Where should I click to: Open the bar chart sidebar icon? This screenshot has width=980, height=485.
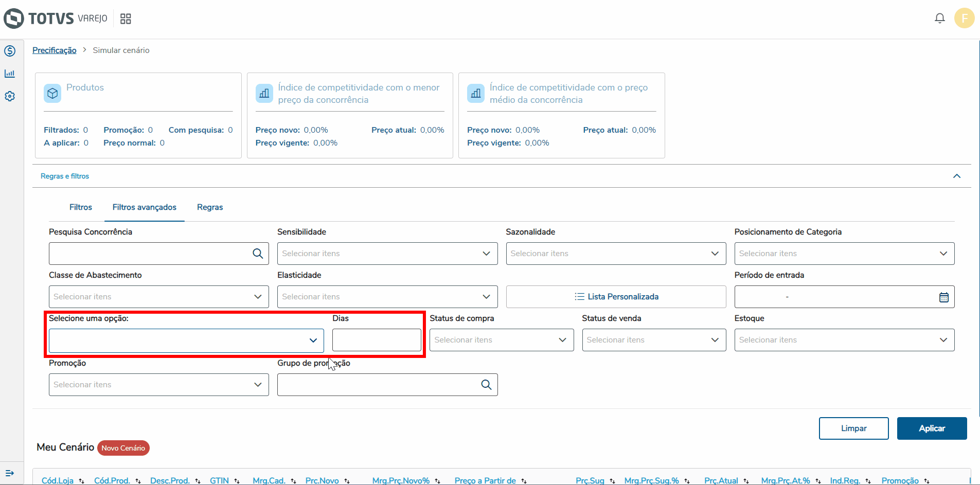point(10,74)
